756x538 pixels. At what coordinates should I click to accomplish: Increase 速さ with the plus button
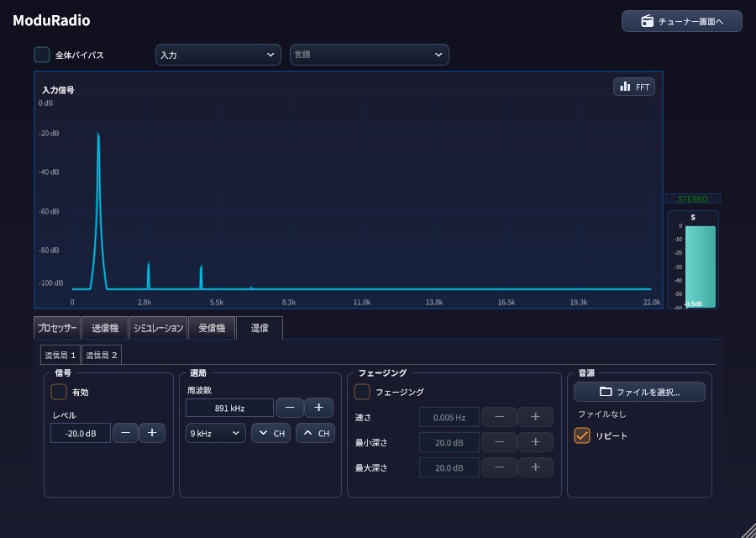pyautogui.click(x=535, y=417)
